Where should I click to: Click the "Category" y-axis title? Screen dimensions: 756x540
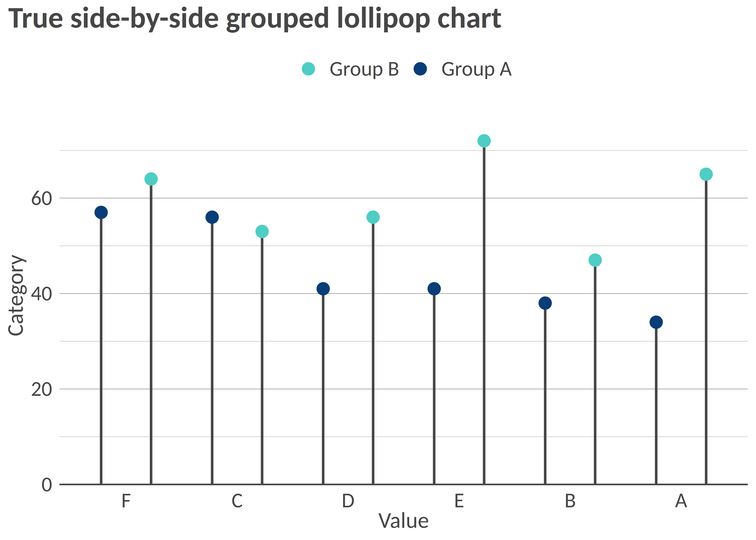click(x=17, y=295)
